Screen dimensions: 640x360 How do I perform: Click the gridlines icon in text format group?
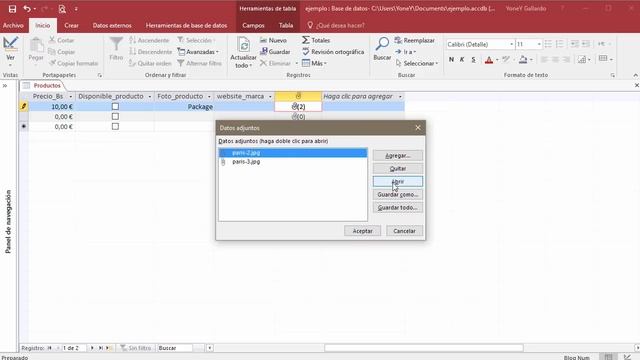[603, 59]
